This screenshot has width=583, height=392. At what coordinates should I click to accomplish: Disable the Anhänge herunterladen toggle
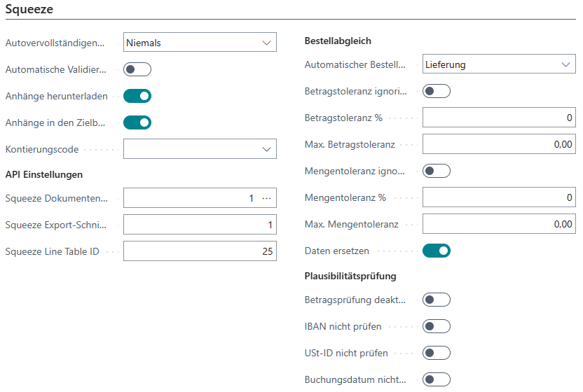pyautogui.click(x=137, y=96)
